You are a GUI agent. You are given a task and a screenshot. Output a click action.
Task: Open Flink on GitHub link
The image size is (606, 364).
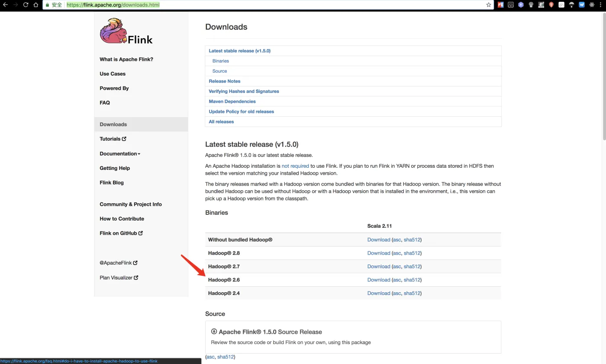pyautogui.click(x=121, y=233)
